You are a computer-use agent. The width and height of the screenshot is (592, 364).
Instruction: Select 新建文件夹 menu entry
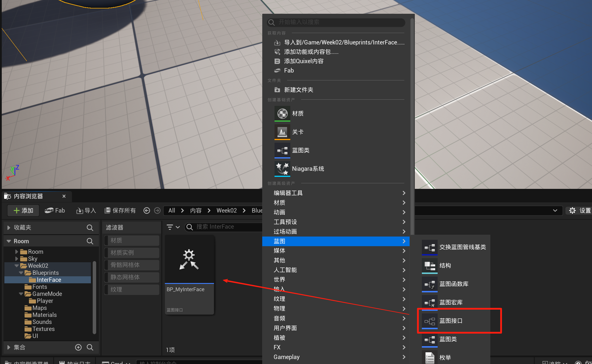pyautogui.click(x=298, y=90)
